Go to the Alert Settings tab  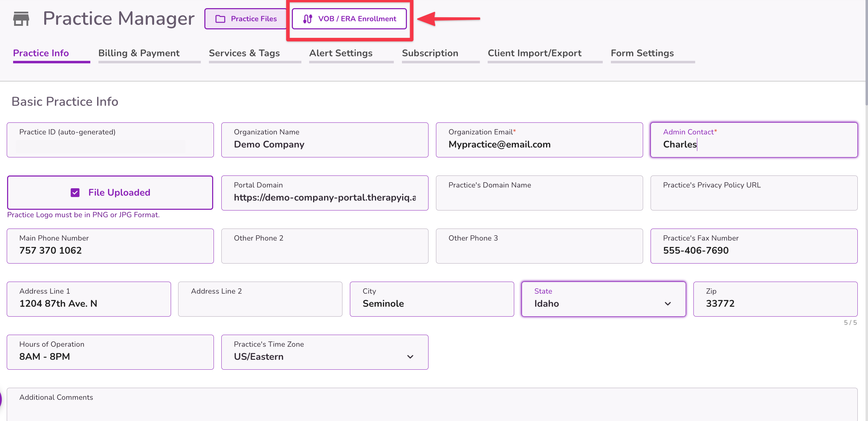[341, 53]
